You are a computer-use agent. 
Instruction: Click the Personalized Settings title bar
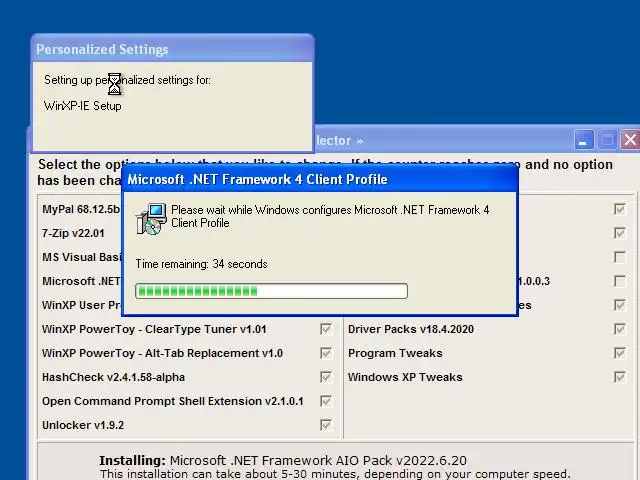tap(172, 49)
